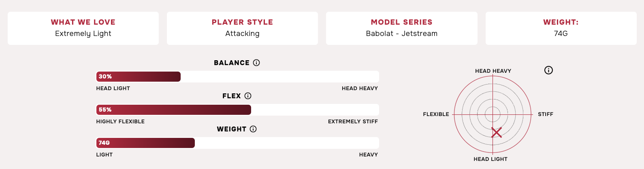Open the Model Series Babolat Jetstream card
Viewport: 644px width, 169px height.
[x=402, y=28]
